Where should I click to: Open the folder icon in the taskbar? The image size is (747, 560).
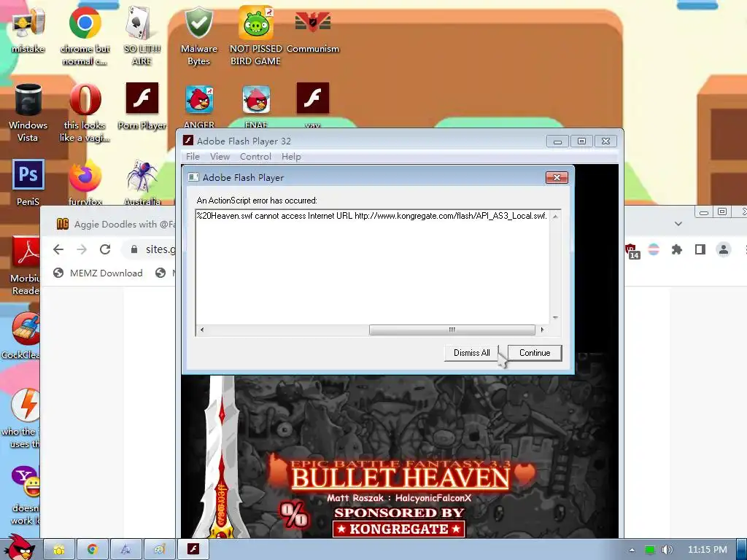58,550
